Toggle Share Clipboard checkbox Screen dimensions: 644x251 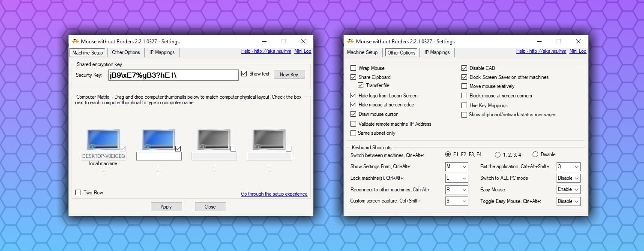[x=353, y=77]
